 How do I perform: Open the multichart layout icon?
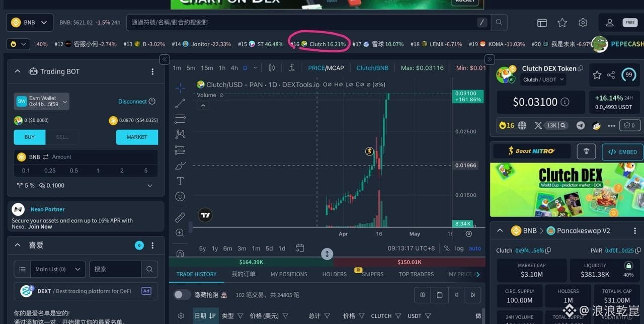[x=542, y=23]
